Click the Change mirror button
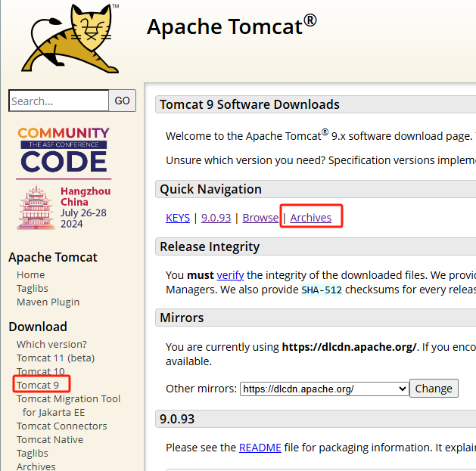476x471 pixels. click(434, 389)
